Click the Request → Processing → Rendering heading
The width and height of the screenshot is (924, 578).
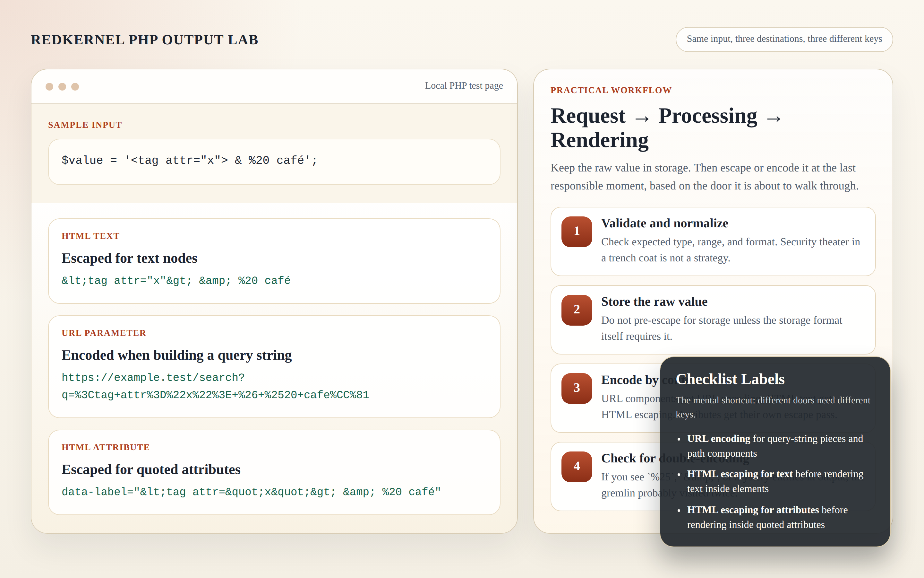point(666,128)
